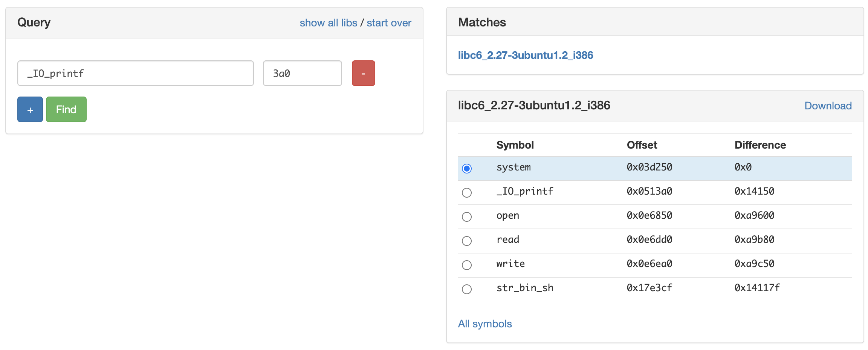Open All symbols for this libc
868x350 pixels.
coord(485,324)
